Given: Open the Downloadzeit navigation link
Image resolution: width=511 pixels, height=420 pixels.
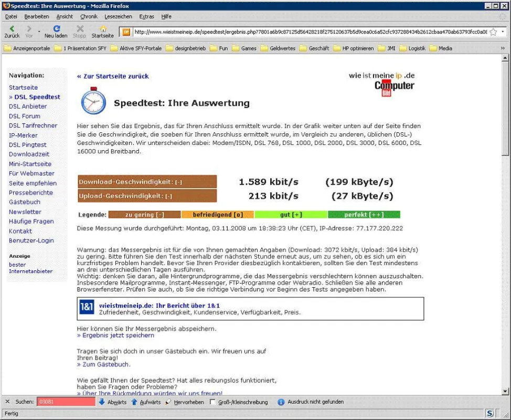Looking at the screenshot, I should coord(29,154).
